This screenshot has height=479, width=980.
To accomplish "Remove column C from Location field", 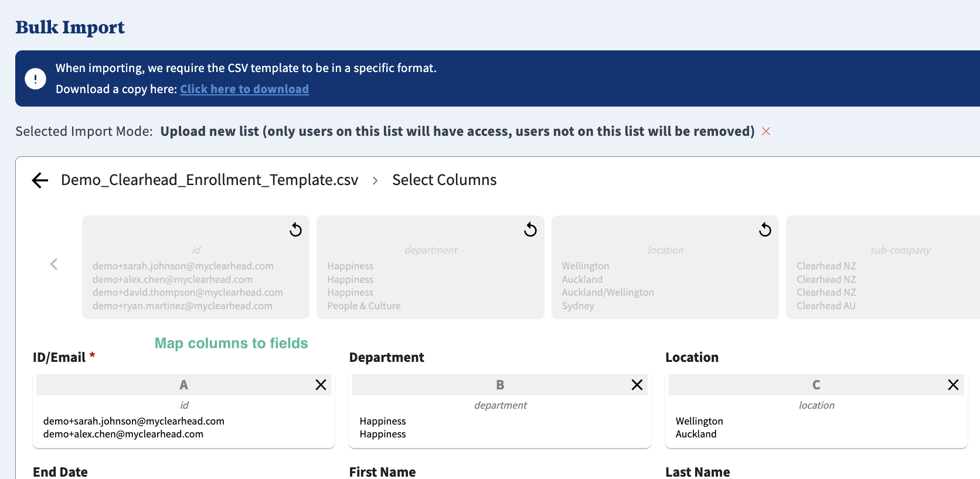I will coord(953,385).
